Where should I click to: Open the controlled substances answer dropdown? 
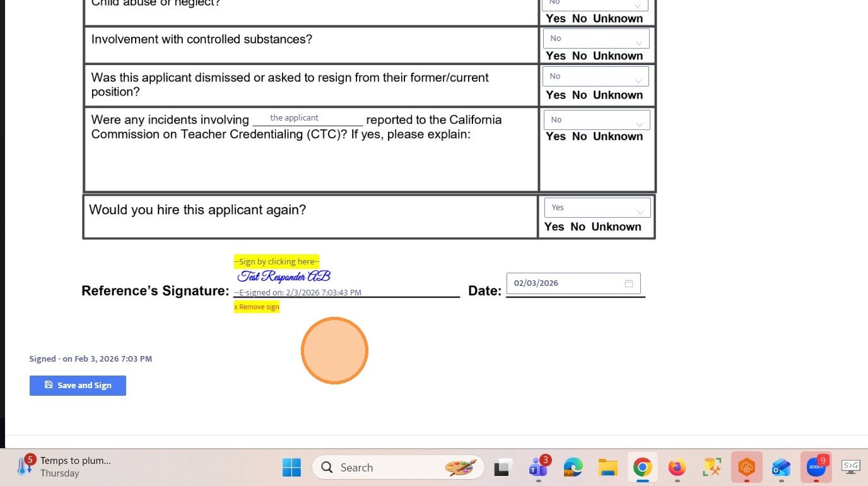tap(595, 39)
